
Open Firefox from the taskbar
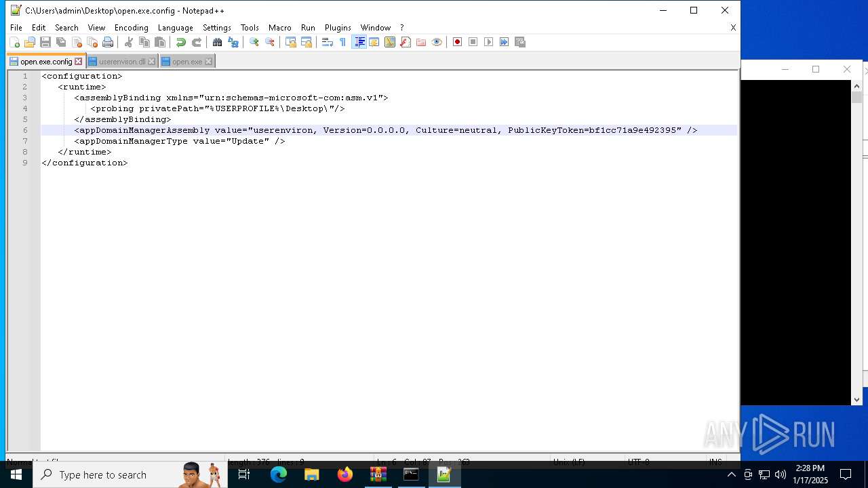coord(345,474)
